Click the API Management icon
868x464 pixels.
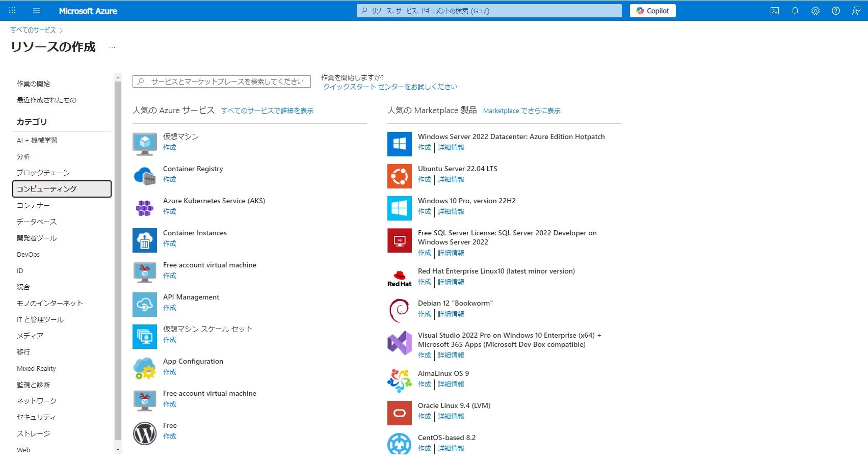145,305
